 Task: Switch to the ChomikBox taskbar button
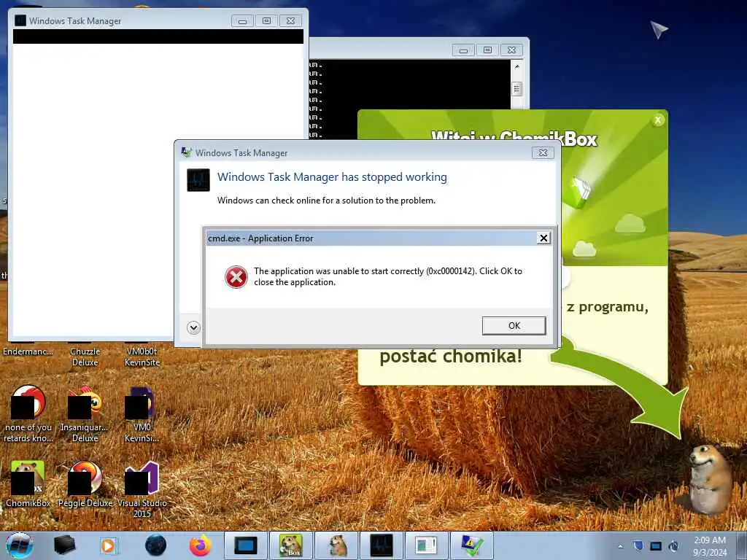click(x=290, y=545)
